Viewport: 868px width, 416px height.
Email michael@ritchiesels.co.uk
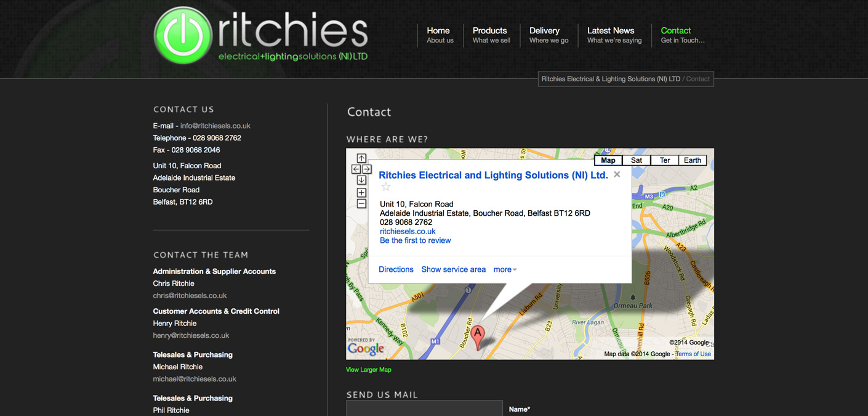(x=195, y=379)
